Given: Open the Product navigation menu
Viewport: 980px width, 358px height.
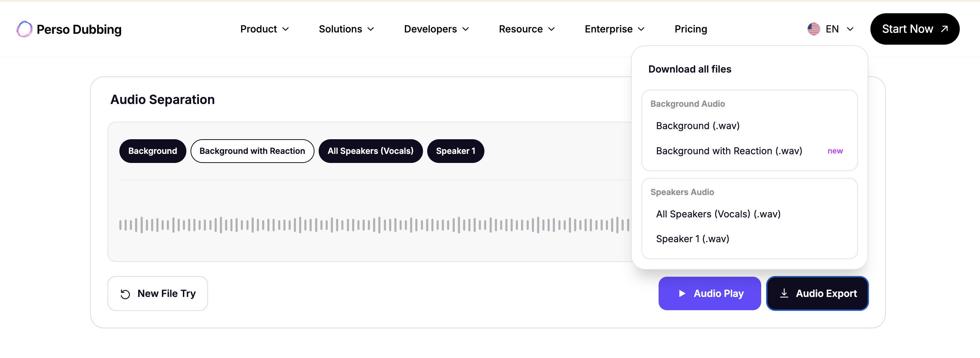Looking at the screenshot, I should 265,29.
